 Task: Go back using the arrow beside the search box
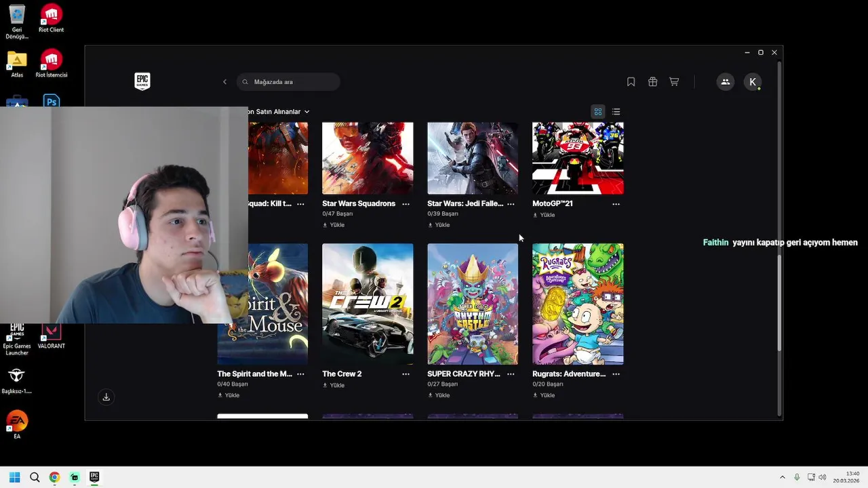click(x=224, y=82)
